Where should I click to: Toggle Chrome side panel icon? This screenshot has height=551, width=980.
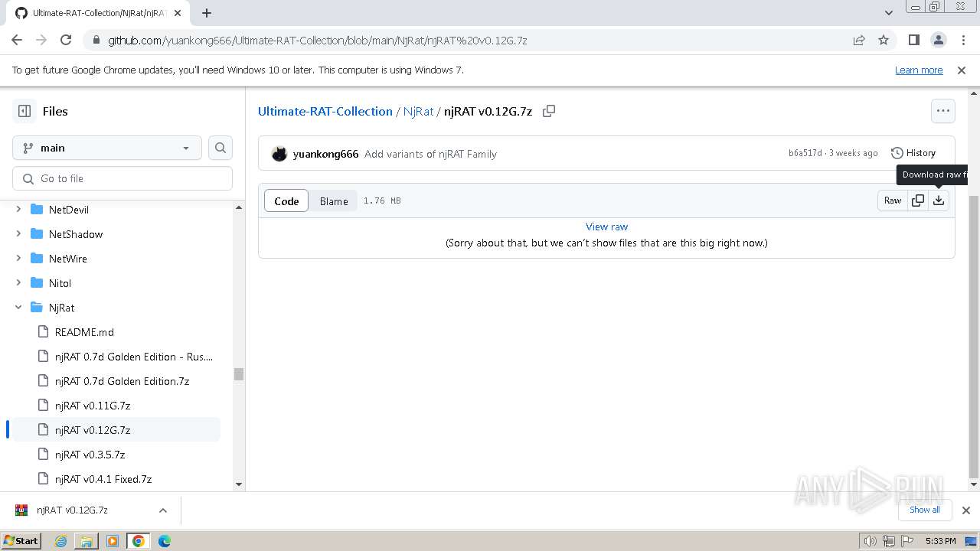(914, 40)
